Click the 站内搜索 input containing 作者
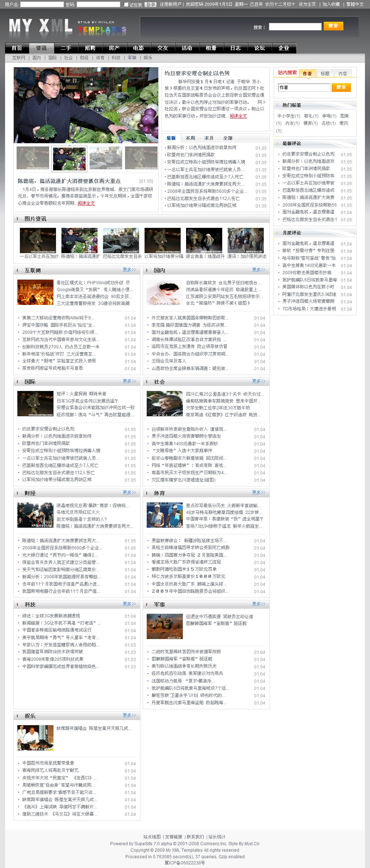370x868 pixels. click(304, 88)
